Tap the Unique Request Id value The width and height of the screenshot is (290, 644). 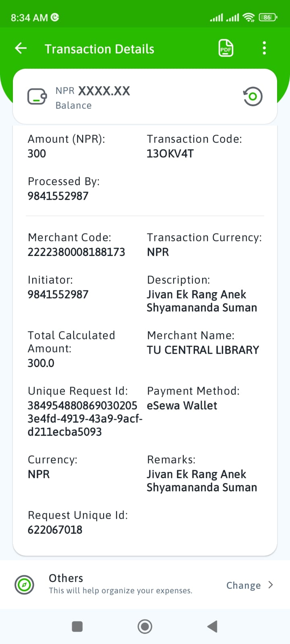pyautogui.click(x=83, y=419)
